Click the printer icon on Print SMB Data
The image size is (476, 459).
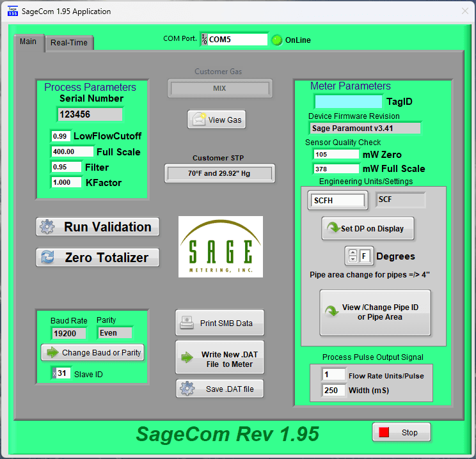(x=187, y=322)
